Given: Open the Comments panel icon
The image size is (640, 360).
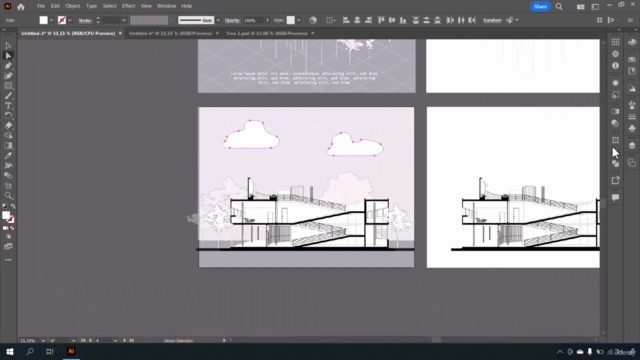Looking at the screenshot, I should (616, 198).
